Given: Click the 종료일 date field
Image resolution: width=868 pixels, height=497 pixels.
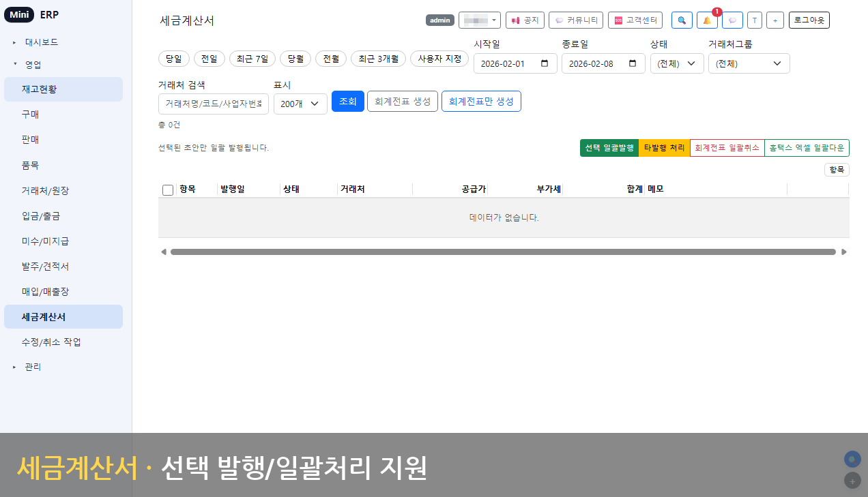Looking at the screenshot, I should pyautogui.click(x=603, y=63).
